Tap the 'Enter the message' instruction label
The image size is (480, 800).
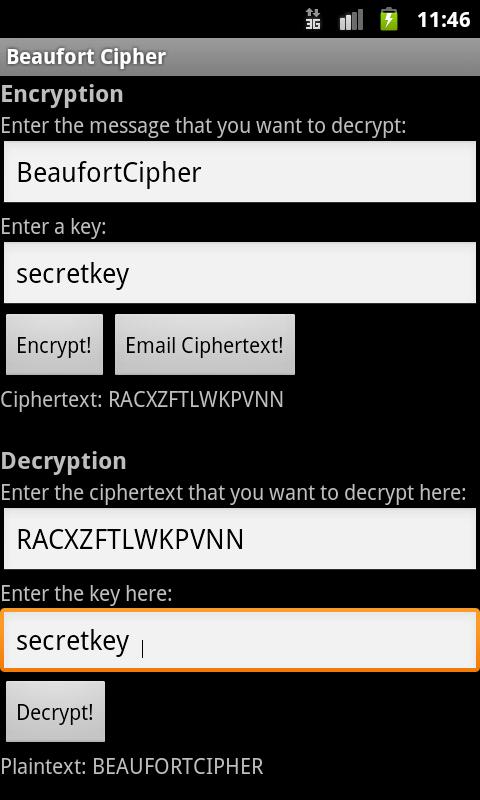click(203, 126)
